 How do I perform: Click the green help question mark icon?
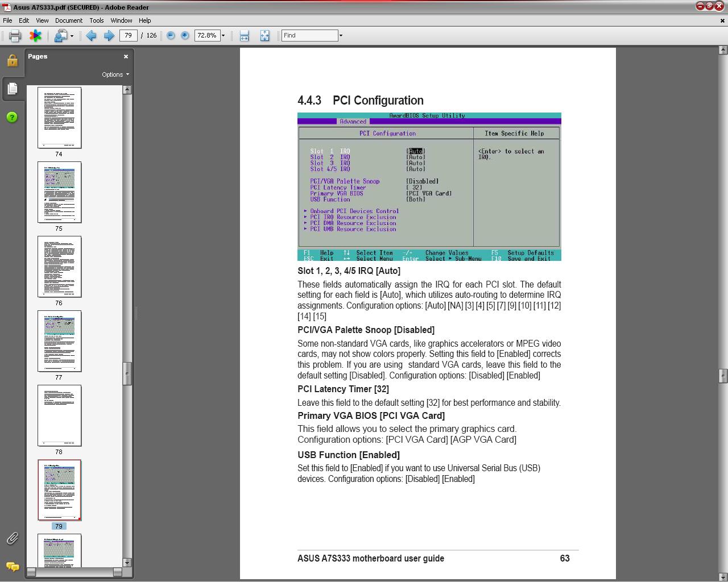point(12,117)
